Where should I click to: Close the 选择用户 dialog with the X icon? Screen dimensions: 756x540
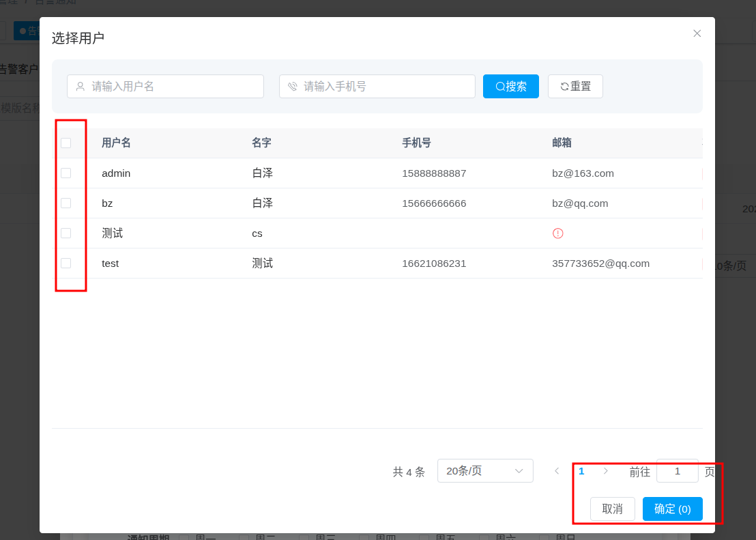coord(697,33)
